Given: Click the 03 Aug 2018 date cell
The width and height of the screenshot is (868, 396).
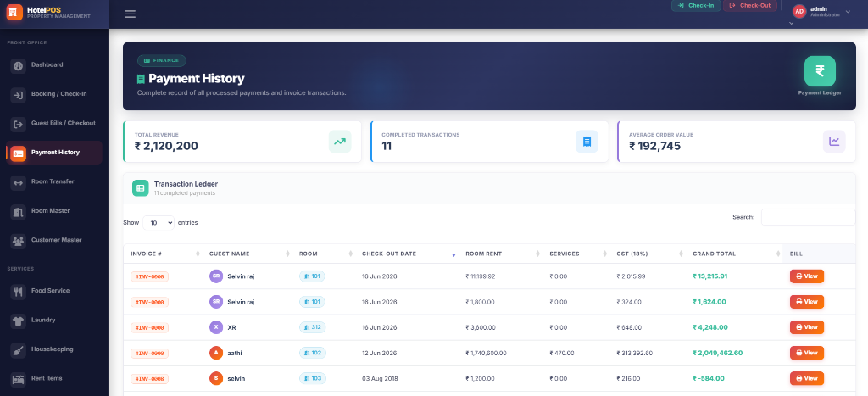Looking at the screenshot, I should 380,378.
